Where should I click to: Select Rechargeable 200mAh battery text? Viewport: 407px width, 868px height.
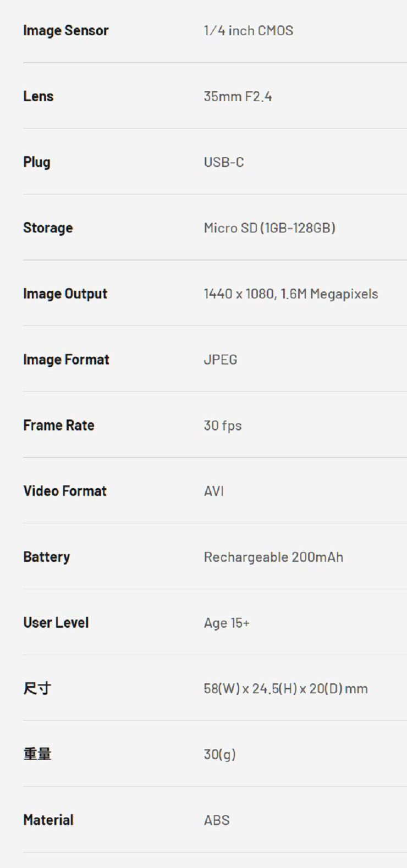(273, 557)
